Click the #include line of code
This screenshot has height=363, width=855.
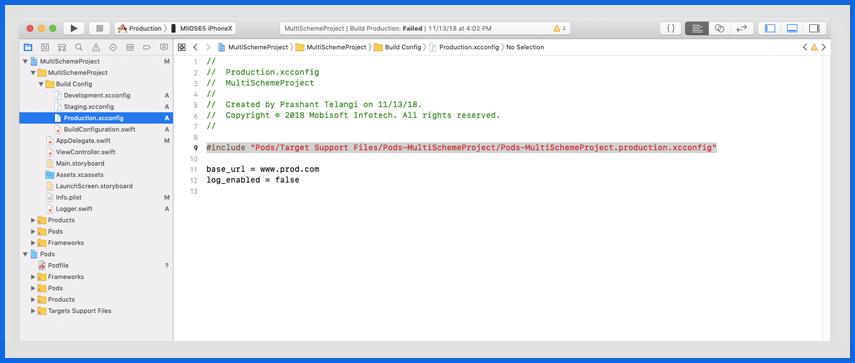461,147
